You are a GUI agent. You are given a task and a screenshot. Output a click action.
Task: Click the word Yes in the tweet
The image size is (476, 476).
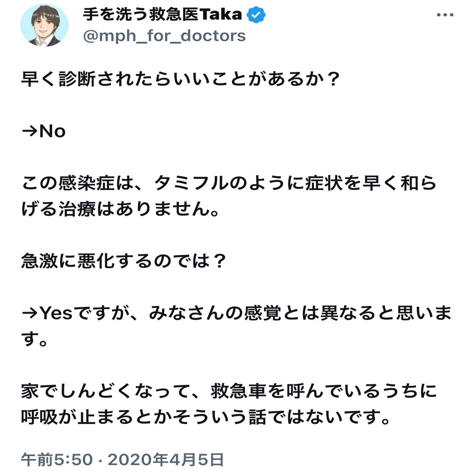pos(56,313)
